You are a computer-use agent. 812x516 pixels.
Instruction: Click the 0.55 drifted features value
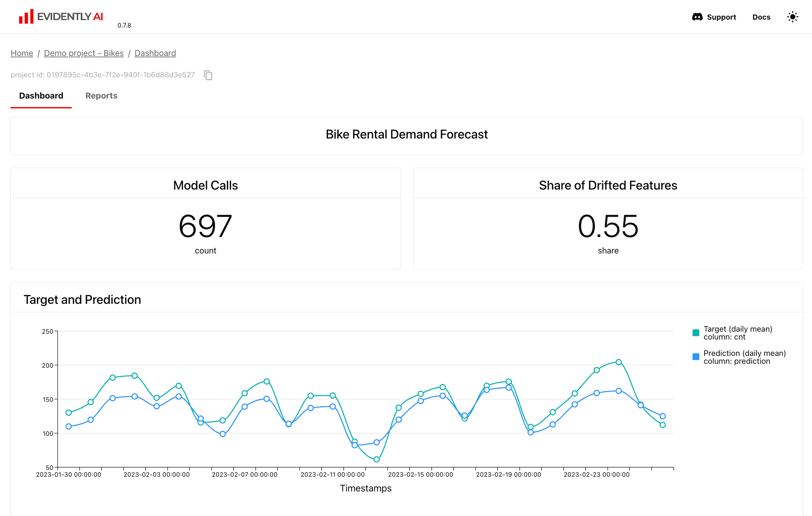pos(608,226)
